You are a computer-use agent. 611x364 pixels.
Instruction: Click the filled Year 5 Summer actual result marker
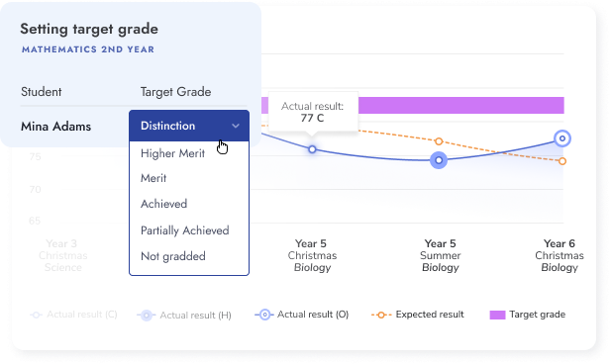pyautogui.click(x=439, y=160)
